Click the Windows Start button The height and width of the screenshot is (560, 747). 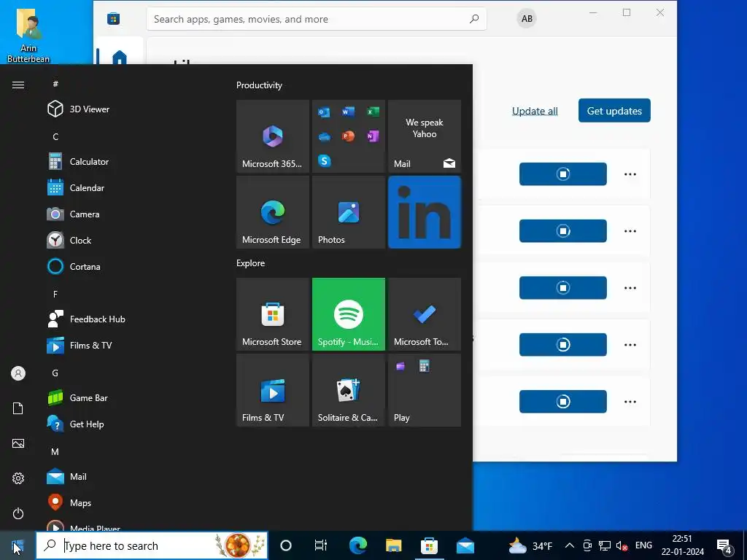[18, 545]
